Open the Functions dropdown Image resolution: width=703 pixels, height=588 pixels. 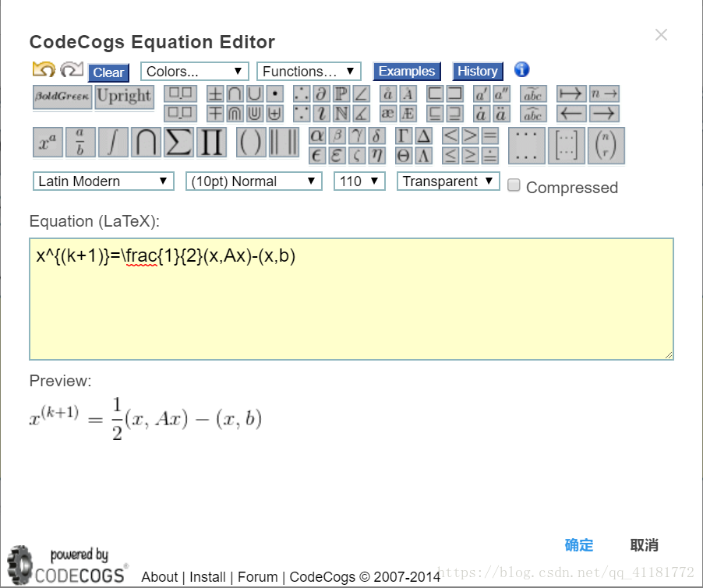(x=309, y=71)
